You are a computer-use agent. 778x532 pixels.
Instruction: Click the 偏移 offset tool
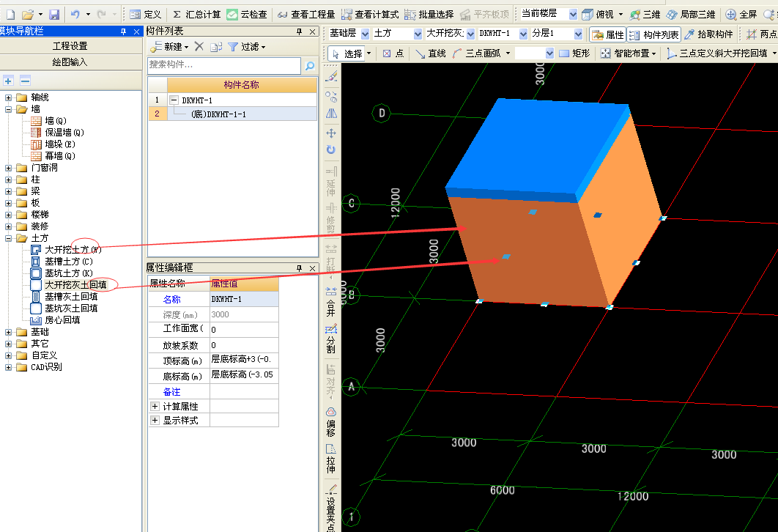(331, 422)
